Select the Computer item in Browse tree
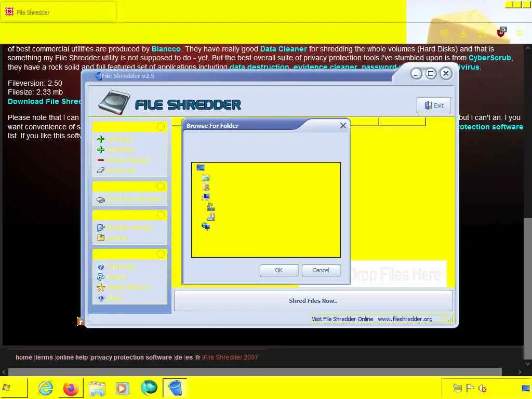 tap(206, 197)
